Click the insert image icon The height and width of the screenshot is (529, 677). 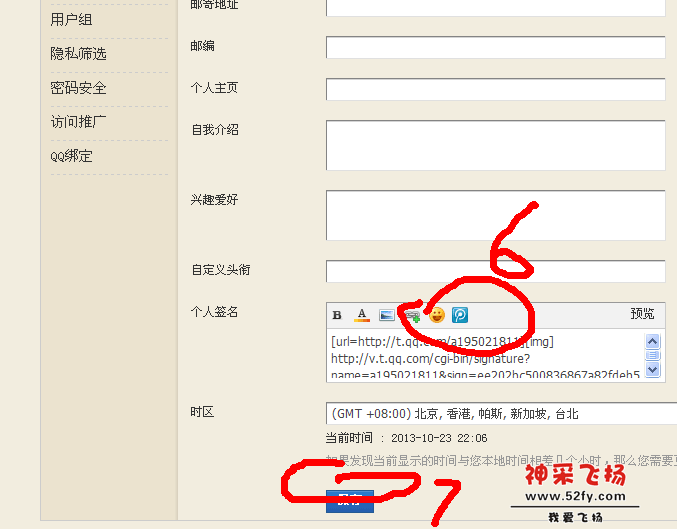(x=387, y=315)
